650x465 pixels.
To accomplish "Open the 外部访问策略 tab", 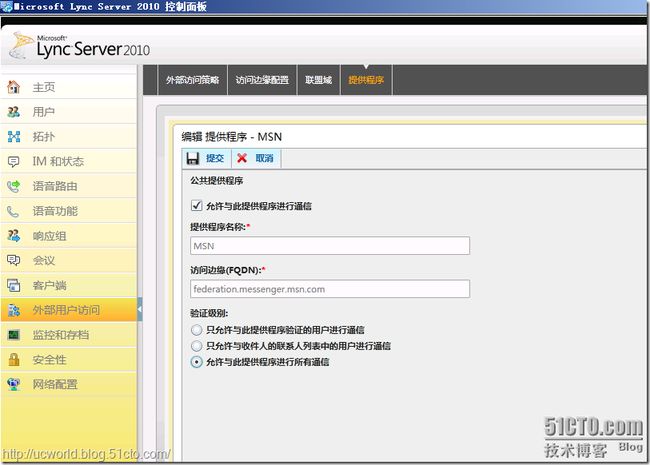I will coord(193,80).
